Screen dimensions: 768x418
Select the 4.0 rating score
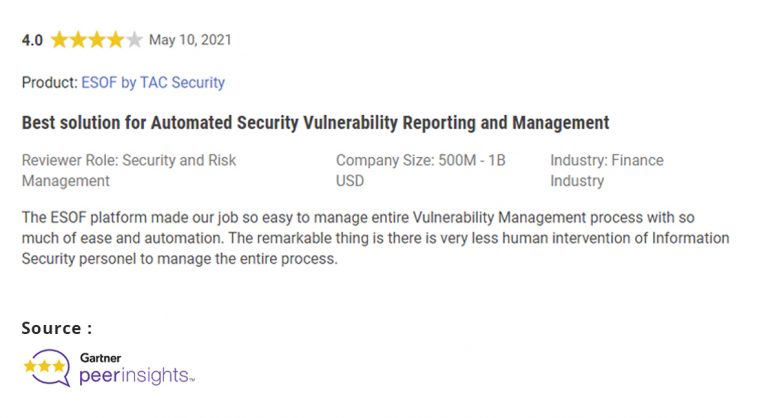click(32, 40)
